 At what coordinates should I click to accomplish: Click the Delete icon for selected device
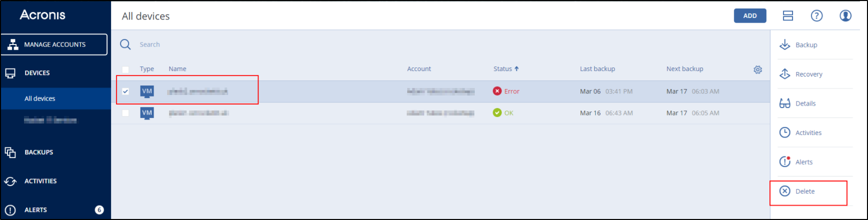tap(785, 191)
